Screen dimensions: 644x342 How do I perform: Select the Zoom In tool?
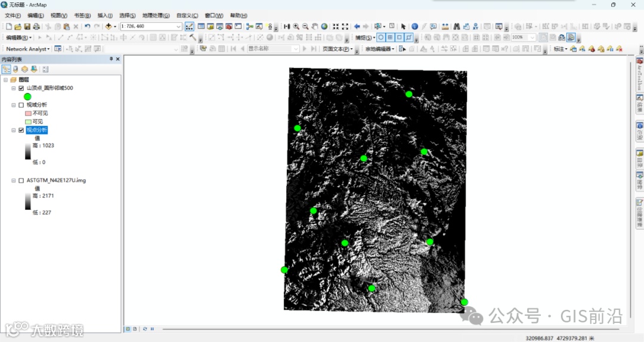(296, 26)
